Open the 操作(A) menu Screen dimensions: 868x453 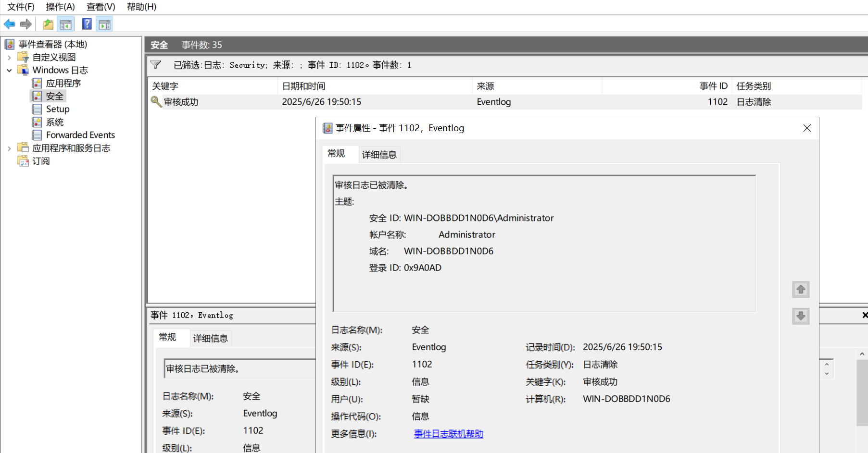(60, 7)
